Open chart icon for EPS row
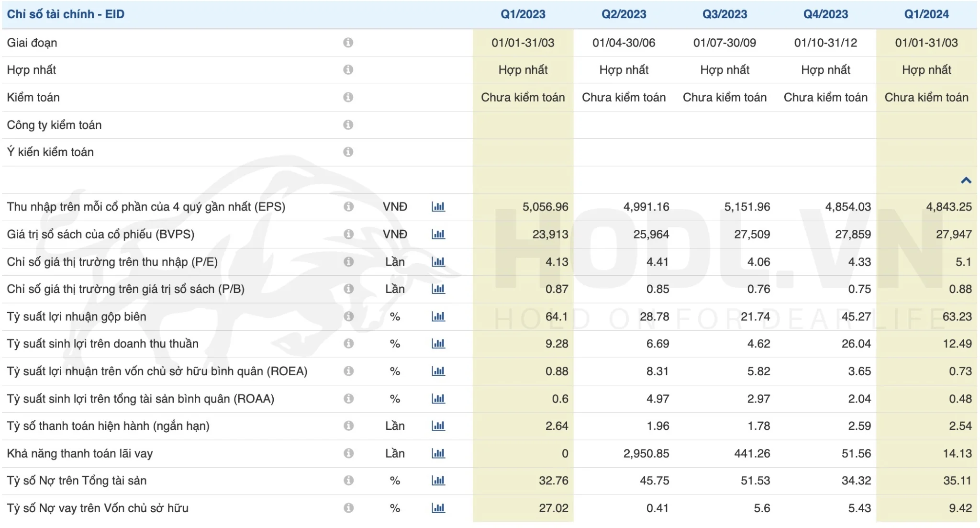980x528 pixels. [438, 207]
